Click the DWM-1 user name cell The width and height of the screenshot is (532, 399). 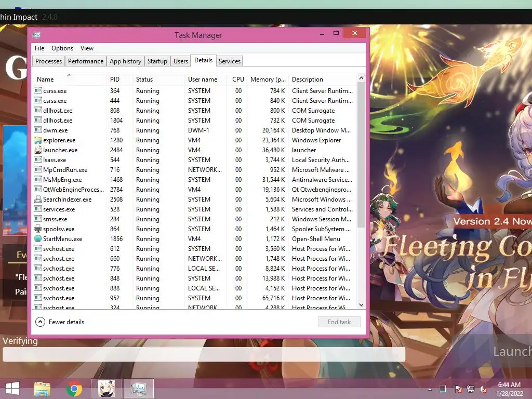[x=198, y=130]
